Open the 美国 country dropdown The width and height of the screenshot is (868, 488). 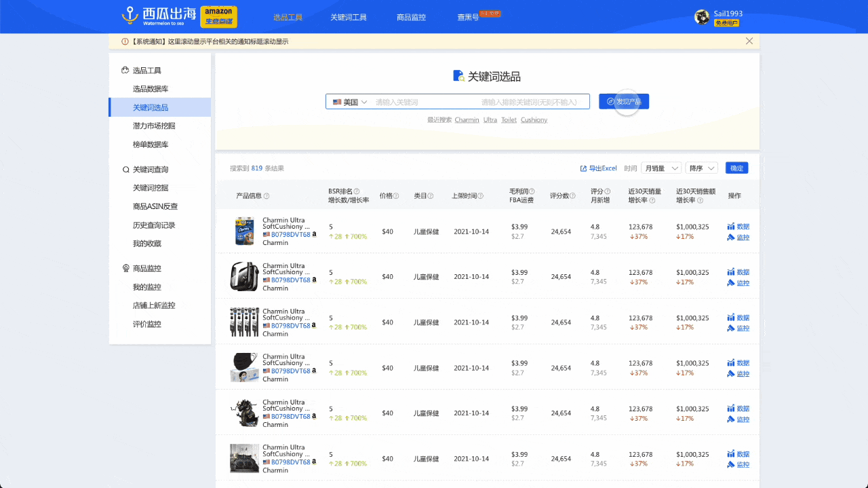tap(350, 102)
